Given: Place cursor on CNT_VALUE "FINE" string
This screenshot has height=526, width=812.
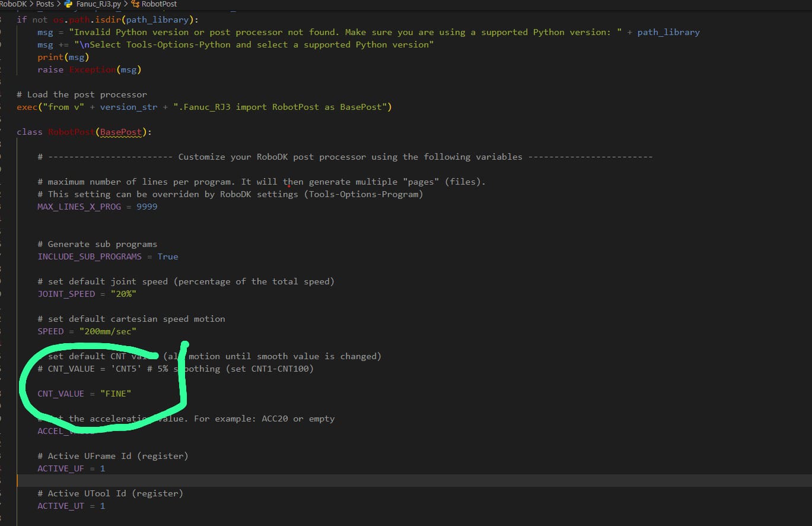Looking at the screenshot, I should click(x=116, y=394).
